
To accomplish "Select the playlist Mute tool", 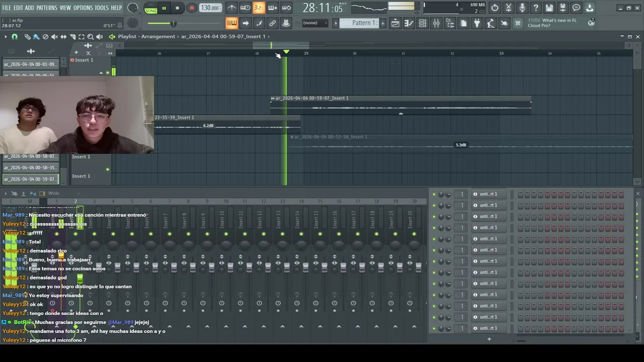I will click(x=54, y=37).
